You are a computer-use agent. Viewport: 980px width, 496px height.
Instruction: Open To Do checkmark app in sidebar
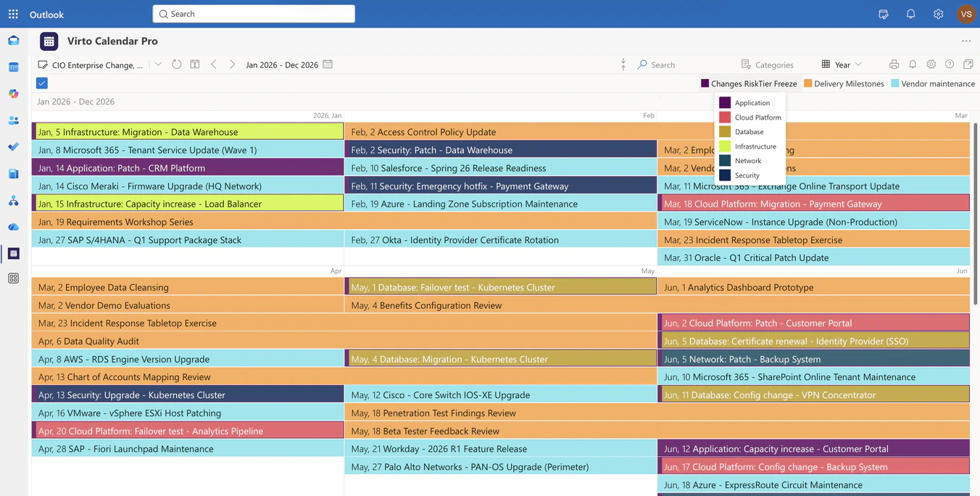13,147
